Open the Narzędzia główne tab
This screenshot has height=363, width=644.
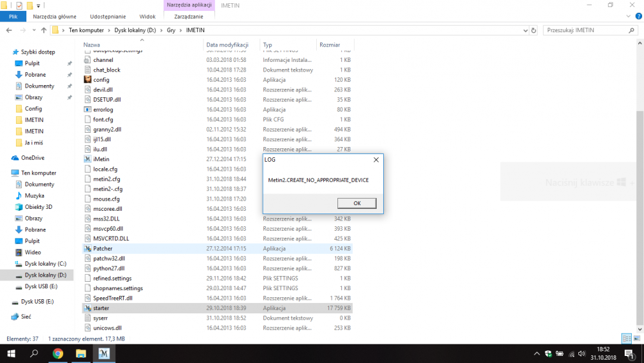coord(55,17)
